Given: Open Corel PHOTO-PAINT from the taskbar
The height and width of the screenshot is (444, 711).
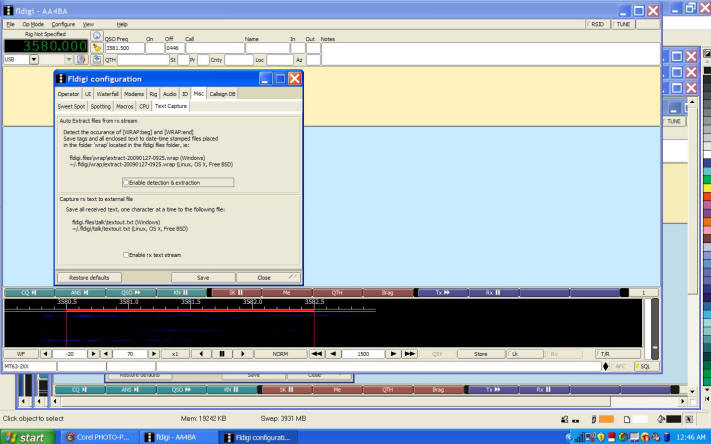Looking at the screenshot, I should pyautogui.click(x=99, y=437).
